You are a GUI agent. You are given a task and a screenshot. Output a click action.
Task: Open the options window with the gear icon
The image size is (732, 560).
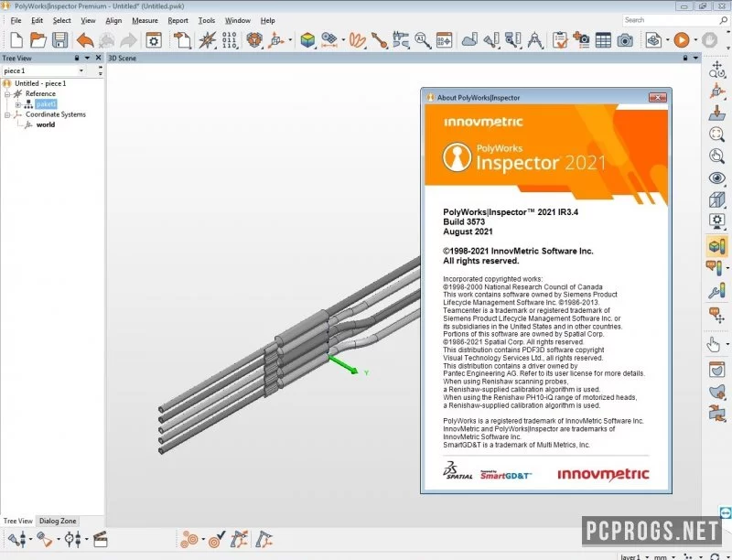tap(154, 40)
